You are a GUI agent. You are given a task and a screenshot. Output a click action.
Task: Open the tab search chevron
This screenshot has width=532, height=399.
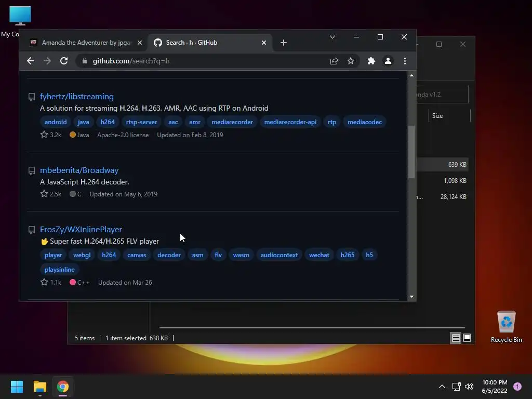coord(332,37)
